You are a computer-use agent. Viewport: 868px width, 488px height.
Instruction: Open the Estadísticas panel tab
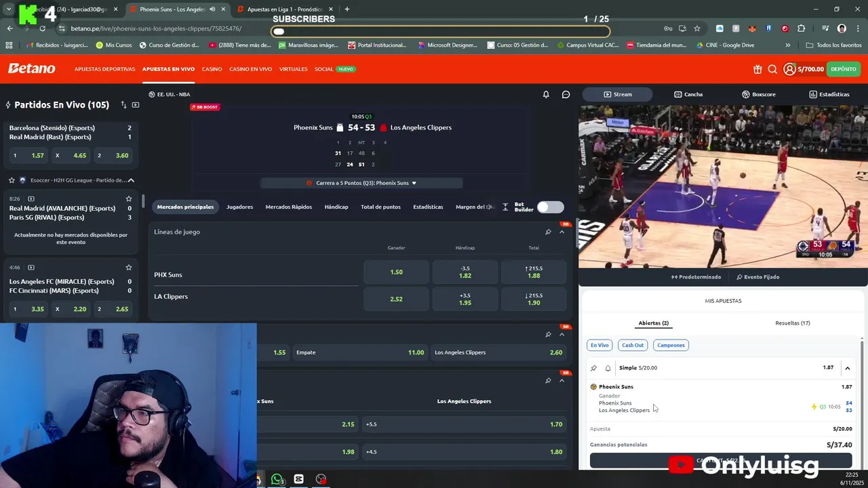pos(829,94)
